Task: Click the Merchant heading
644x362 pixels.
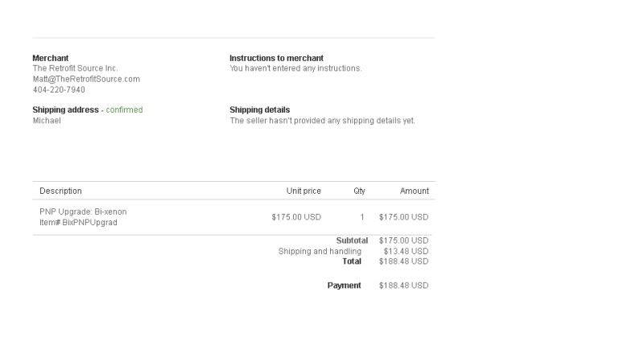Action: pyautogui.click(x=50, y=58)
